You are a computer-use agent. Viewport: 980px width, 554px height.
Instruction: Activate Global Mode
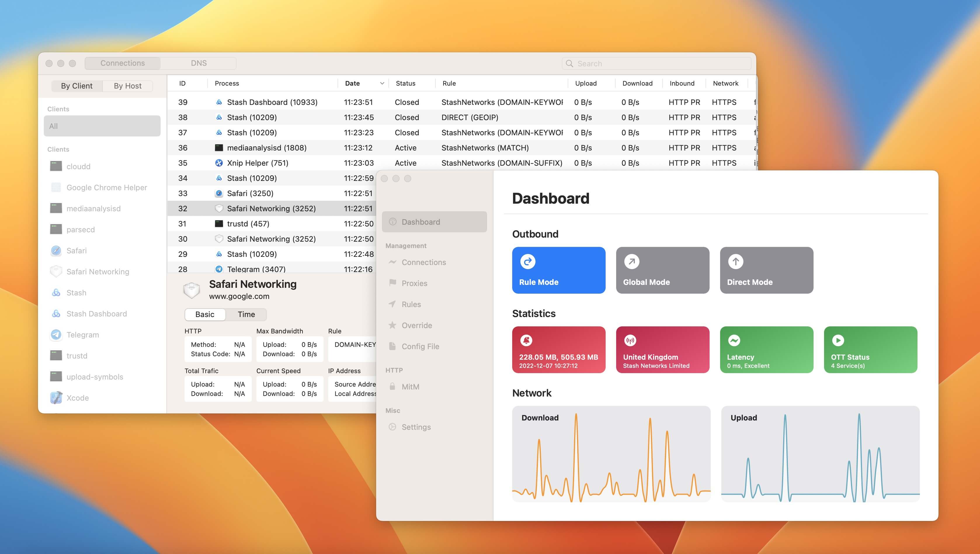662,270
